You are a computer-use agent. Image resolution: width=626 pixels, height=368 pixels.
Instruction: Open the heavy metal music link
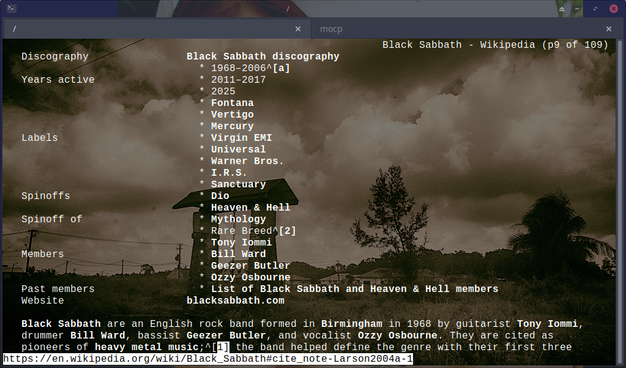147,347
